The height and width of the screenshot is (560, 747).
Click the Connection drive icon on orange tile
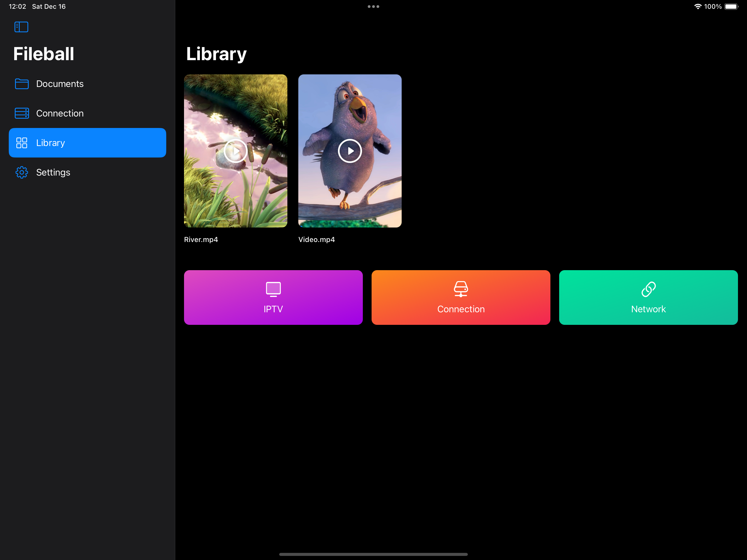[x=461, y=289]
